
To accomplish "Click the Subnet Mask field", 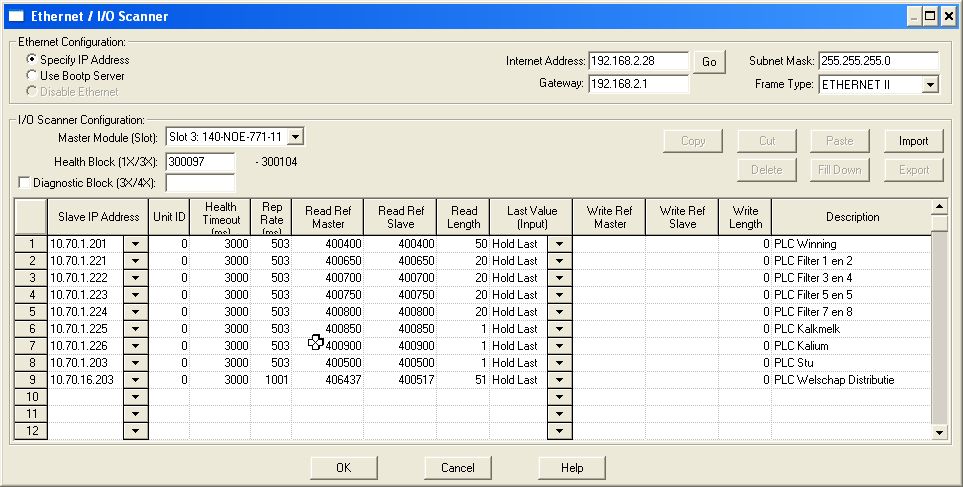I will tap(878, 62).
